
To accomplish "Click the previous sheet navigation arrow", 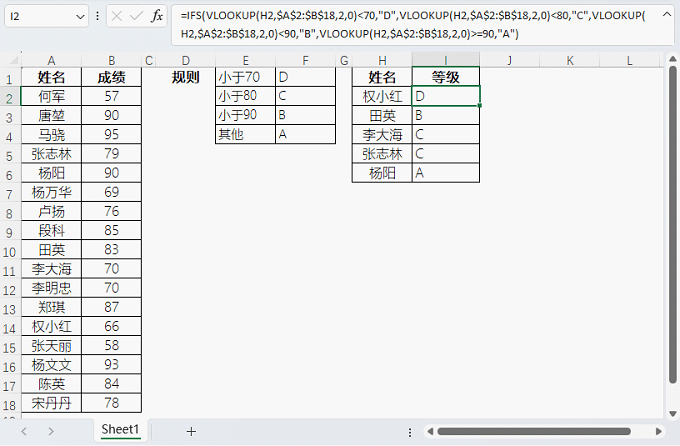I will 24,431.
